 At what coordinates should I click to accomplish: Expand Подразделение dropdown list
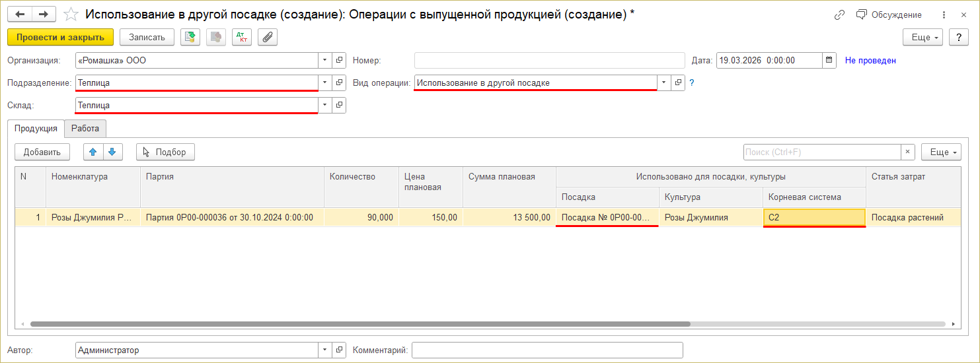click(324, 82)
